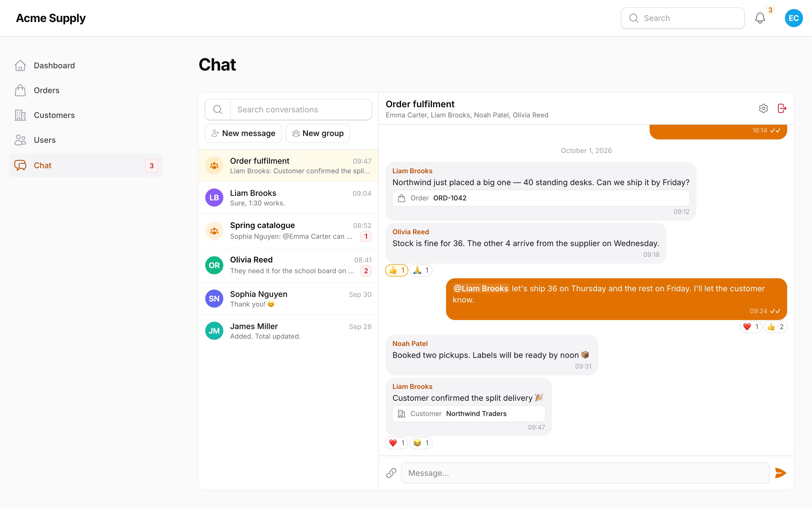
Task: Click heart reaction under the 09:24 message
Action: tap(751, 327)
